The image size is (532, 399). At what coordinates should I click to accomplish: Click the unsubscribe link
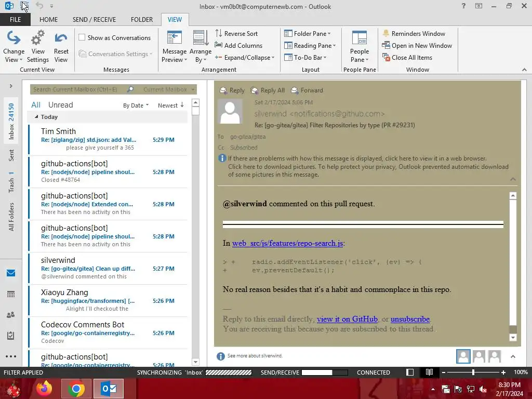[x=410, y=319]
